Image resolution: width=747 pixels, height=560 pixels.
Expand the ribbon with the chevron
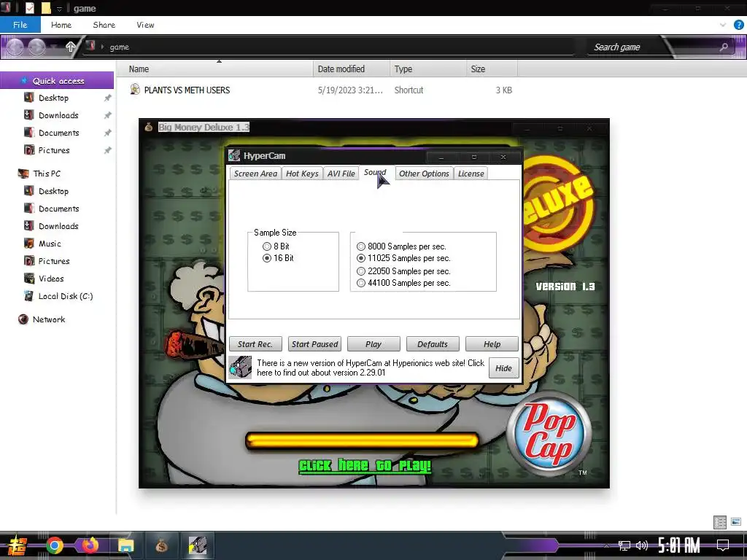point(723,25)
